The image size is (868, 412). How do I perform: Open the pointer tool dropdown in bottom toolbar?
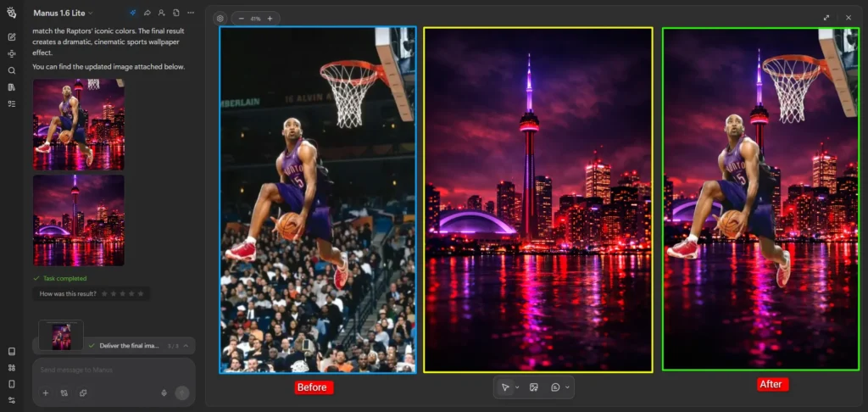tap(516, 387)
